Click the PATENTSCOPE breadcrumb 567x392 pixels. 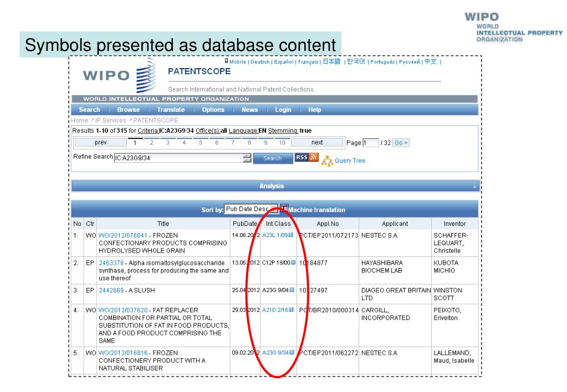(x=156, y=120)
